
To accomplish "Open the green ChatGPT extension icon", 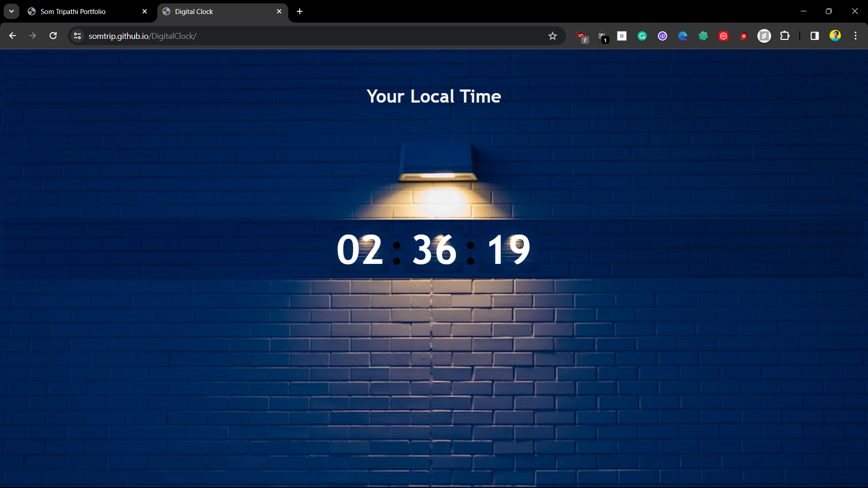I will tap(703, 36).
